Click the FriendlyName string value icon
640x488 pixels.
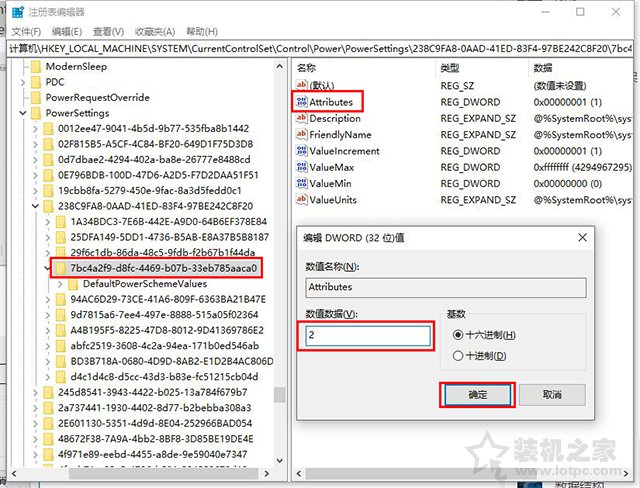(x=302, y=134)
